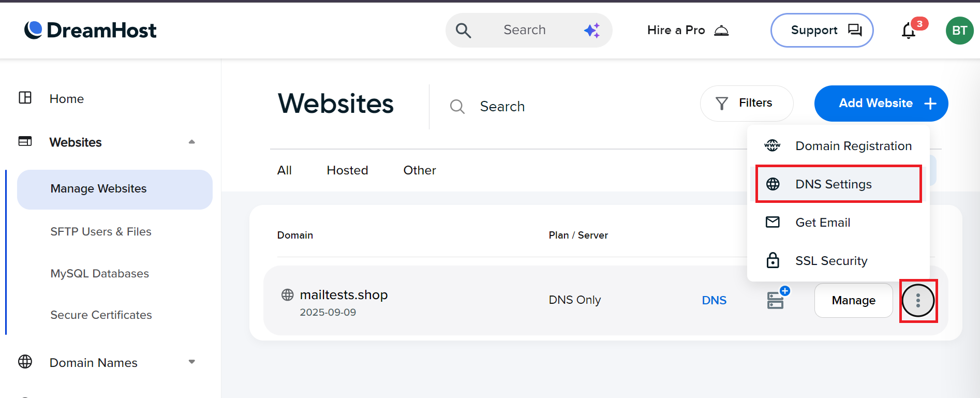980x398 pixels.
Task: Click the Hire a Pro bell icon
Action: 721,31
